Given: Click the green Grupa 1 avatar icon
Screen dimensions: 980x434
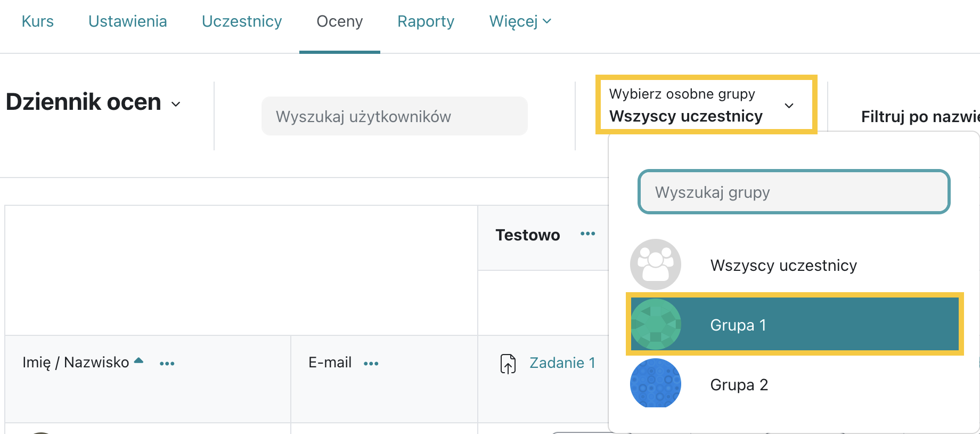Looking at the screenshot, I should pos(656,324).
